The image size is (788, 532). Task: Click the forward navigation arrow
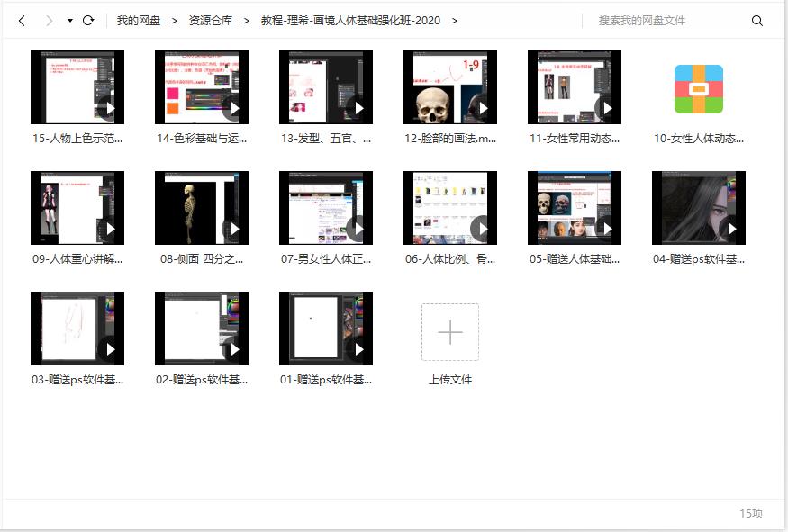tap(49, 20)
